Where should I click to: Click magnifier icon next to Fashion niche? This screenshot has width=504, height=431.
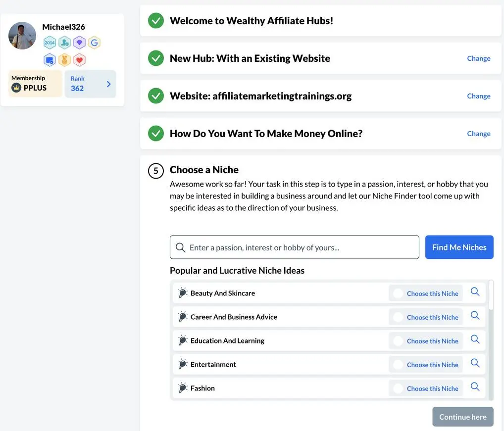[475, 387]
